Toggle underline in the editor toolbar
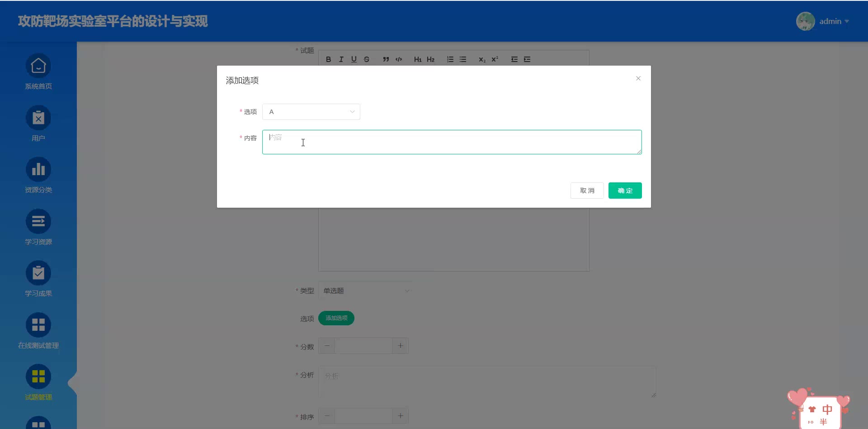 point(354,59)
